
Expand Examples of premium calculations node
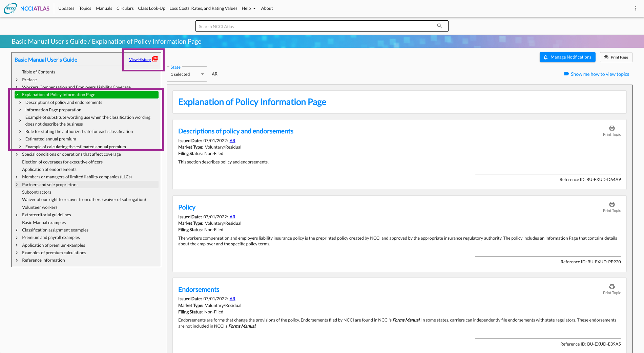(x=17, y=253)
